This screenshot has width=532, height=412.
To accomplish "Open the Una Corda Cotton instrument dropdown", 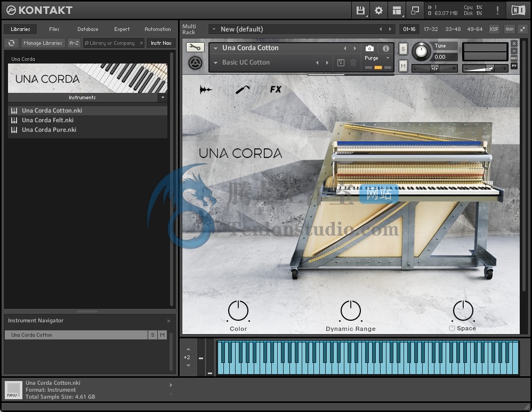I will [215, 48].
